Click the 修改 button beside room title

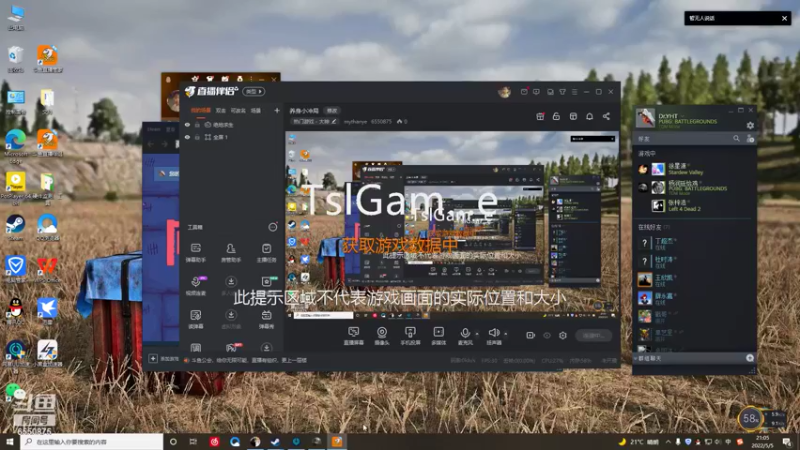point(332,111)
